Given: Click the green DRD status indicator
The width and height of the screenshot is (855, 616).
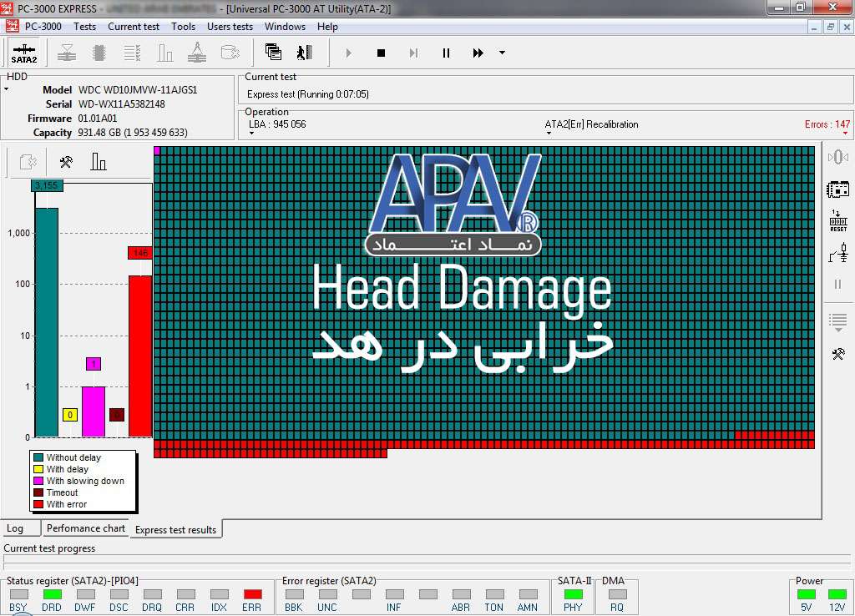Looking at the screenshot, I should point(53,594).
